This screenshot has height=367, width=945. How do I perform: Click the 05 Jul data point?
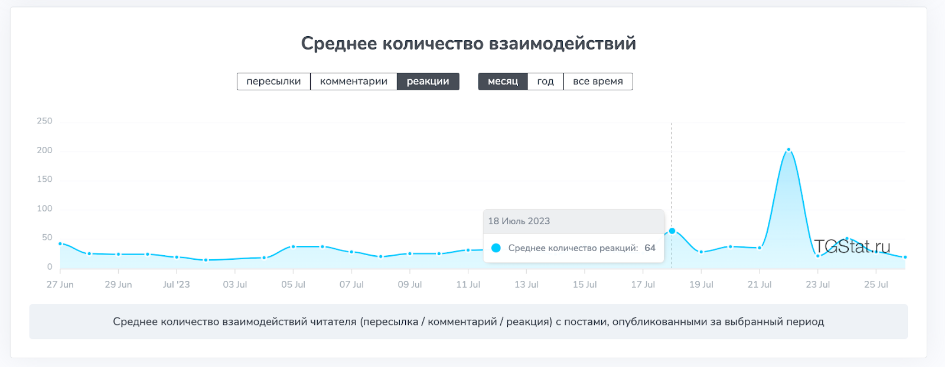(x=293, y=246)
